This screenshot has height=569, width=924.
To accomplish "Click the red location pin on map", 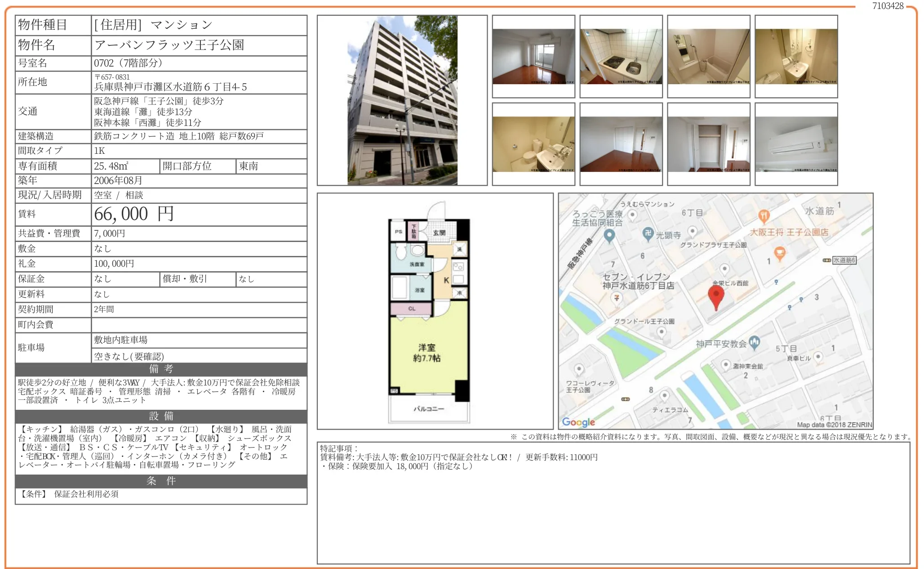I will (715, 296).
